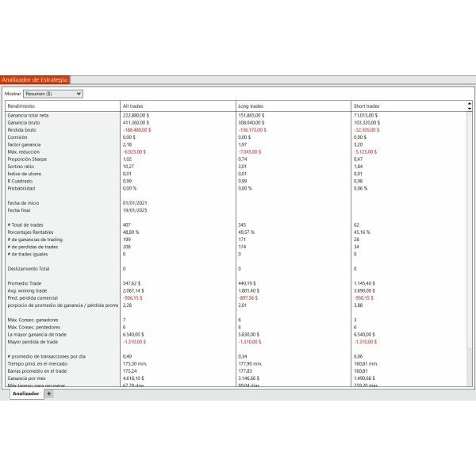Image resolution: width=476 pixels, height=476 pixels.
Task: Click the vertical scrollbar of the results table
Action: tap(469, 238)
